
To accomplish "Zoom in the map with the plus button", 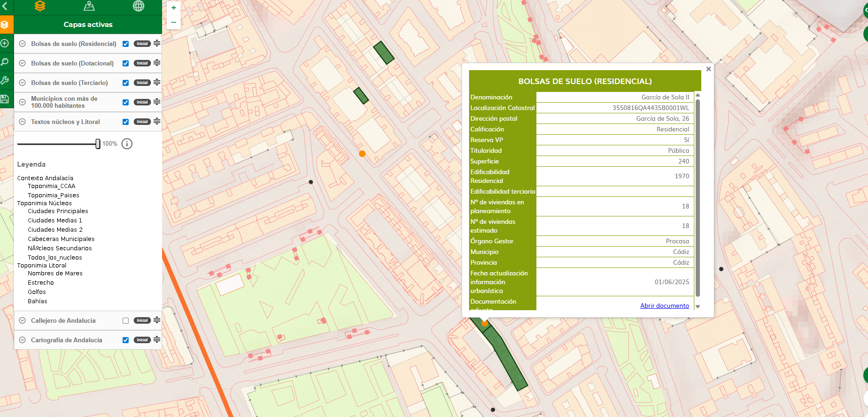I will point(174,8).
